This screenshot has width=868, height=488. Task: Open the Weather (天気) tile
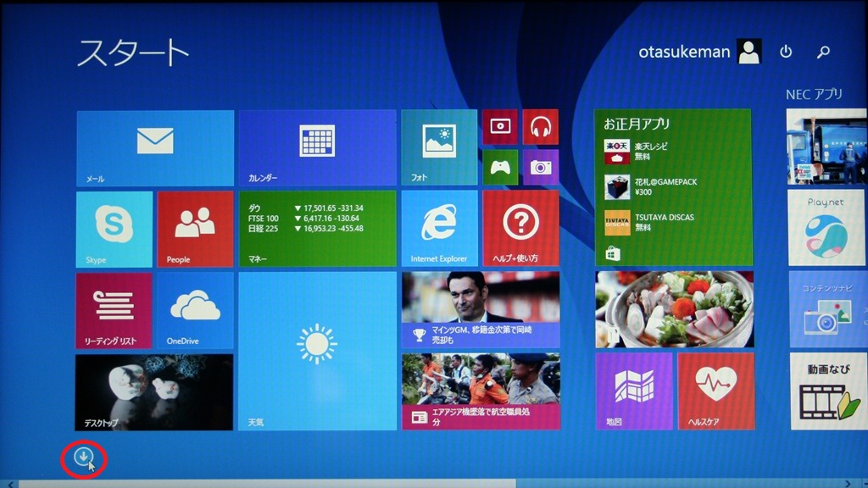tap(317, 351)
